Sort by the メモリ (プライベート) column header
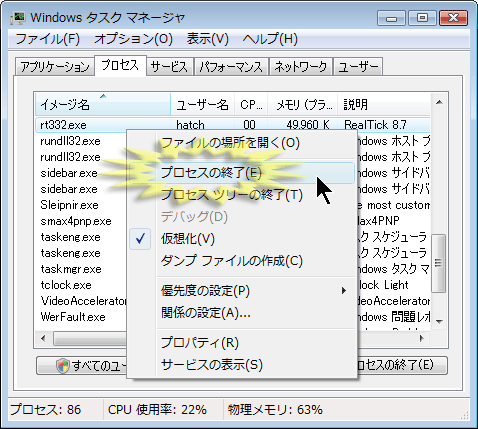478x429 pixels. click(x=303, y=105)
